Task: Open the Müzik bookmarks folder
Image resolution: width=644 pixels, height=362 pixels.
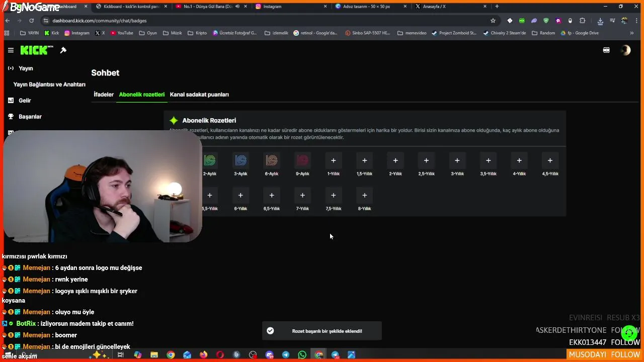Action: click(173, 33)
